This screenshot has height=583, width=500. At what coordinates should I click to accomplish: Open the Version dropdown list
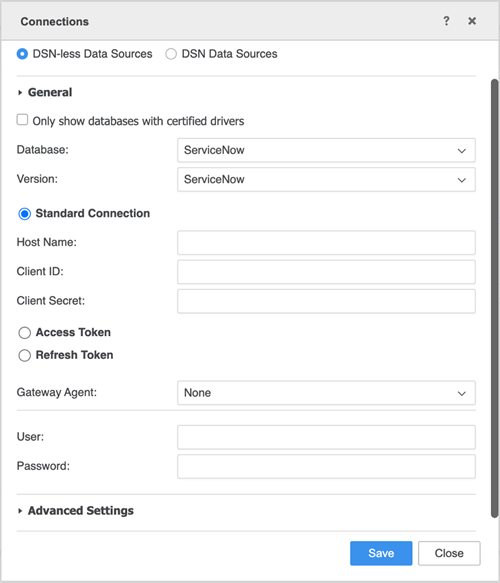tap(326, 180)
